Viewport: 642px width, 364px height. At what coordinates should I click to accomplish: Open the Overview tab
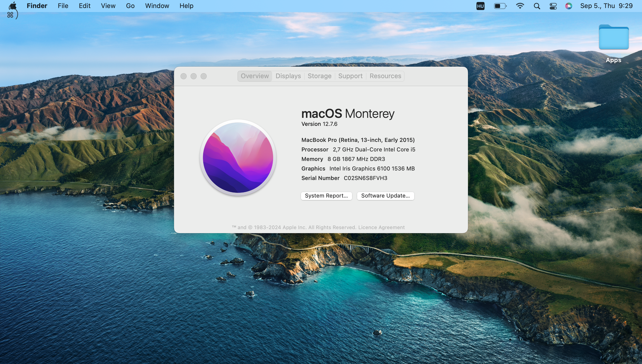tap(255, 76)
